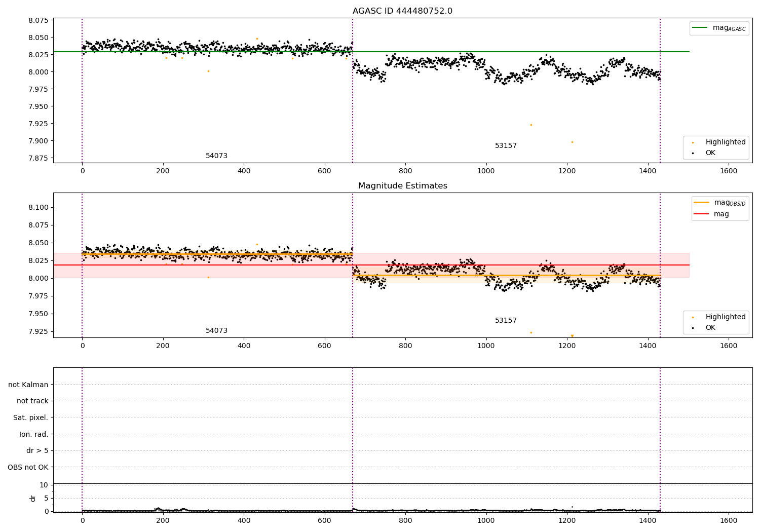The height and width of the screenshot is (532, 760).
Task: Click 'Highlighted' legend entry in Magnitude Estimates plot
Action: click(x=725, y=317)
